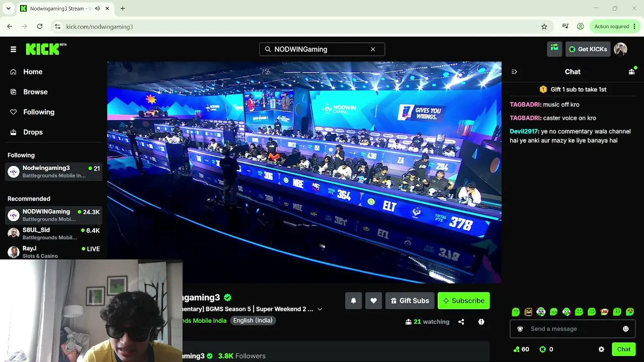This screenshot has height=362, width=644.
Task: Click the report stream exclamation icon
Action: point(481,322)
